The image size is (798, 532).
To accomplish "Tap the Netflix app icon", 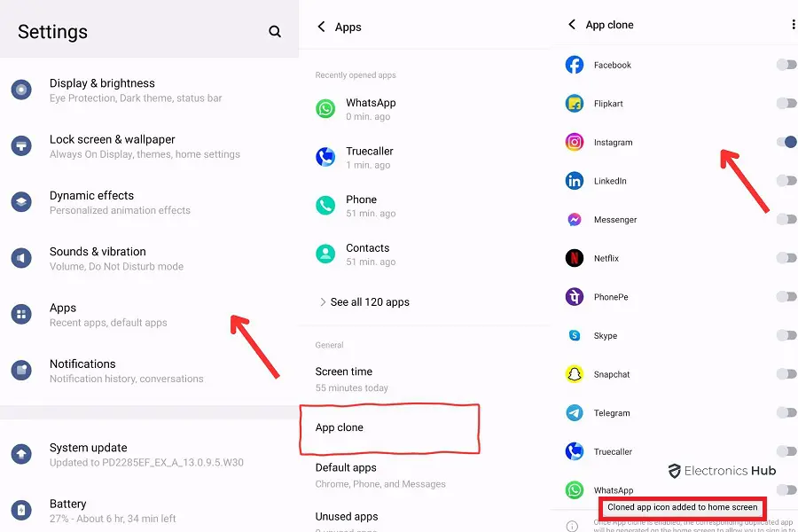I will [575, 258].
